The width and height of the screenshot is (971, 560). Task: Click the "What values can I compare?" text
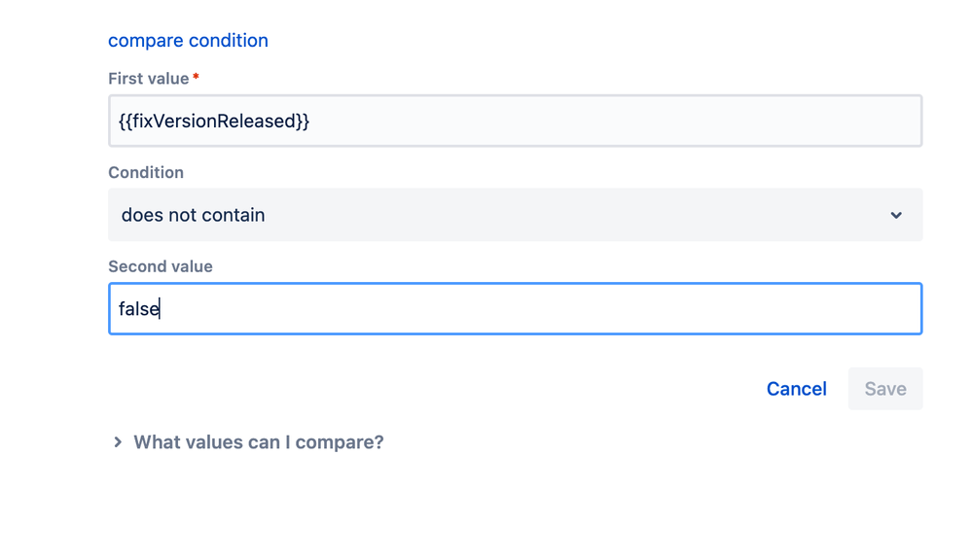tap(258, 442)
